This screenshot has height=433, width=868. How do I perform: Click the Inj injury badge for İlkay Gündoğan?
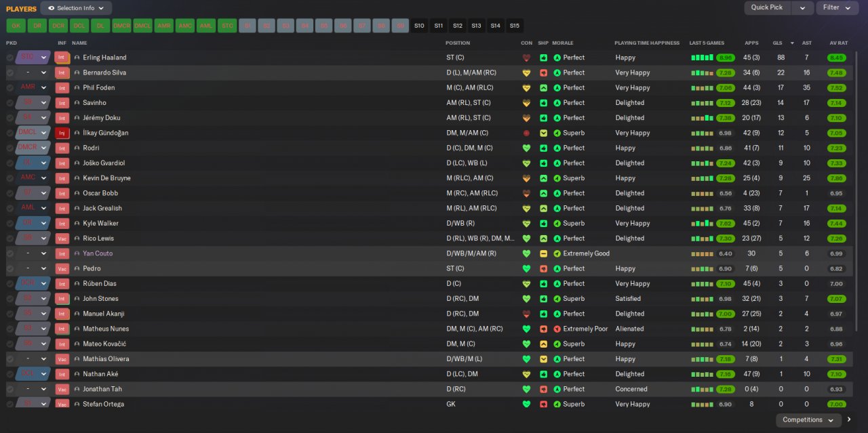(x=62, y=133)
